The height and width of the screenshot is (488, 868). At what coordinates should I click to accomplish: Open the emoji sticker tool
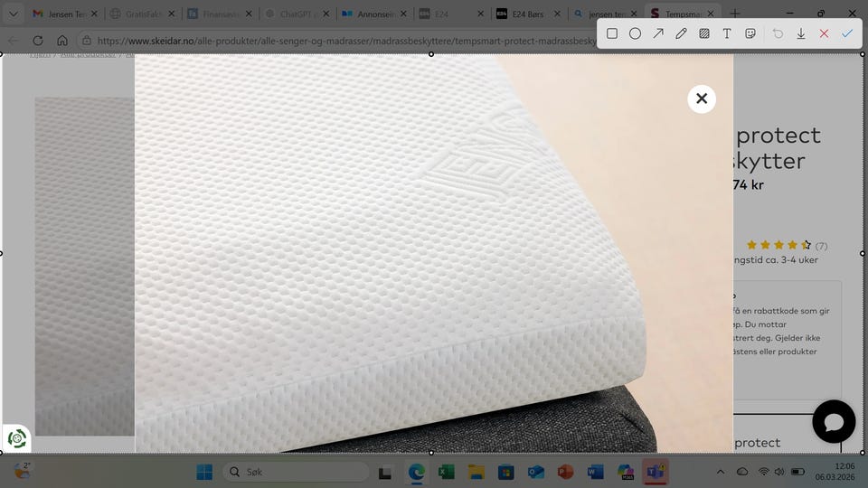coord(750,33)
